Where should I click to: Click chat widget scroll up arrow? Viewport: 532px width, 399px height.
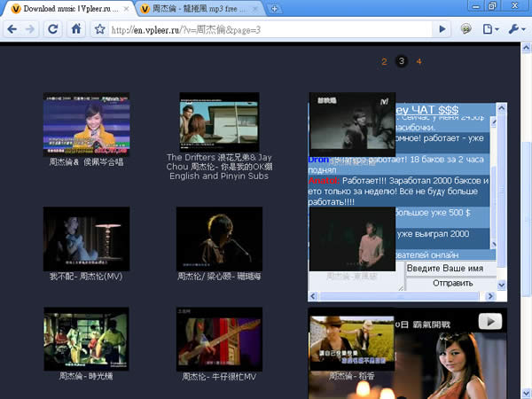point(502,108)
